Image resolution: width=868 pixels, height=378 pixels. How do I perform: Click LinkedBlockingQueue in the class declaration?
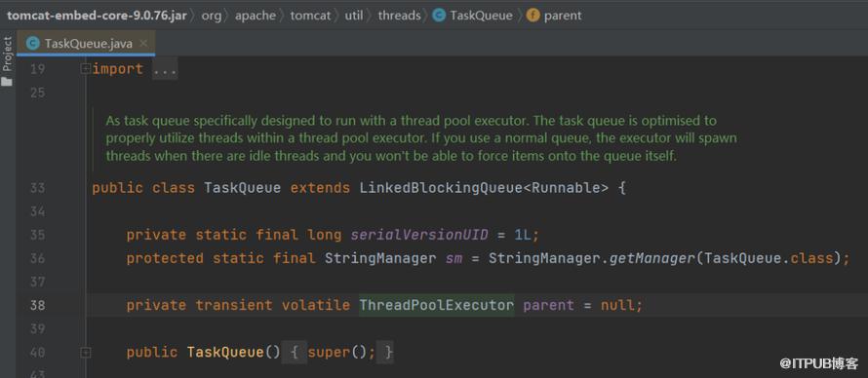tap(441, 188)
